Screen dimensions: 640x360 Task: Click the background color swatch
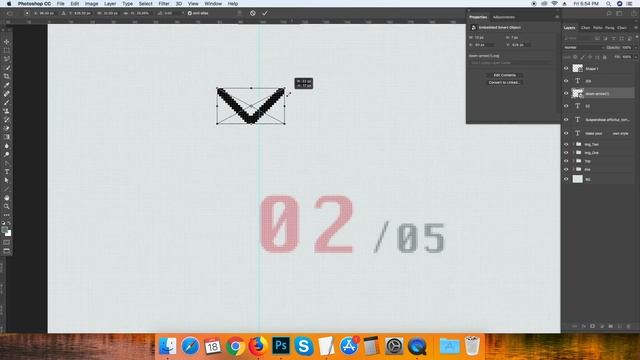click(x=9, y=233)
